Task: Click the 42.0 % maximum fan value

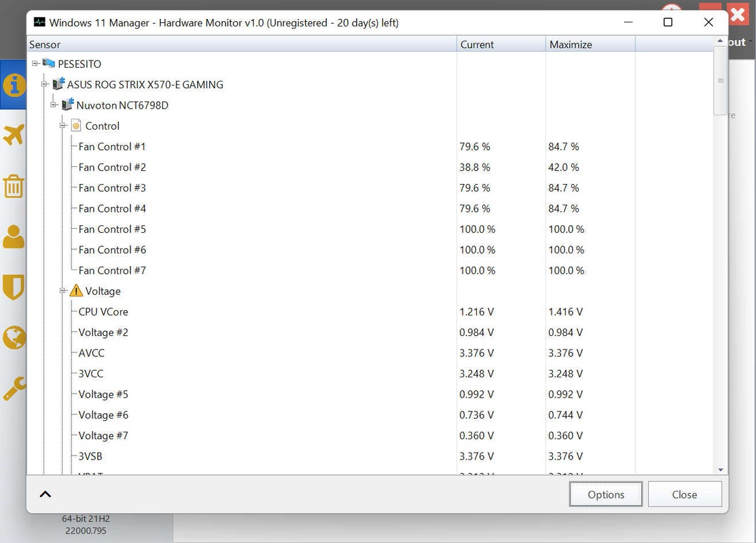Action: point(564,167)
